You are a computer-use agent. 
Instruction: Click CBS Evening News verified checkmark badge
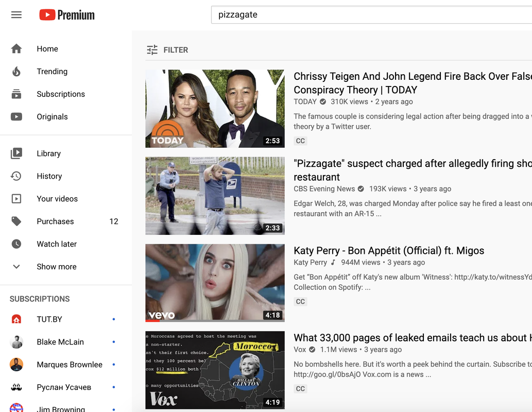coord(361,188)
